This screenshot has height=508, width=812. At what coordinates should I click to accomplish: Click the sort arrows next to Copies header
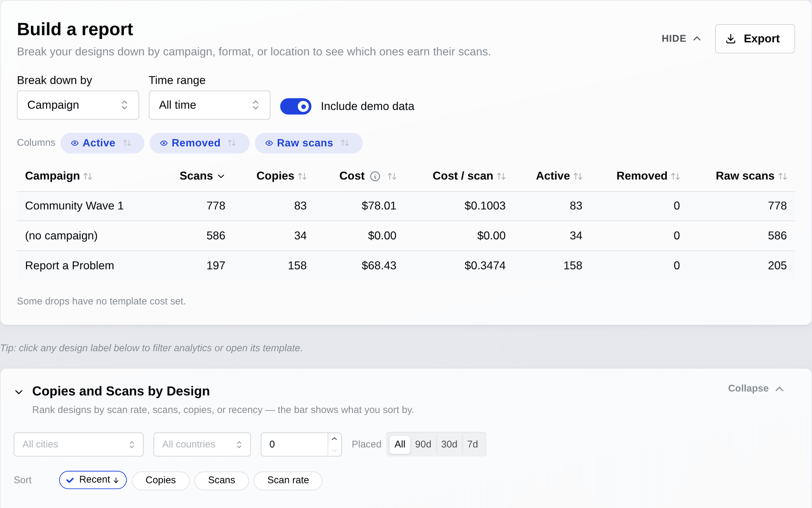click(x=302, y=176)
